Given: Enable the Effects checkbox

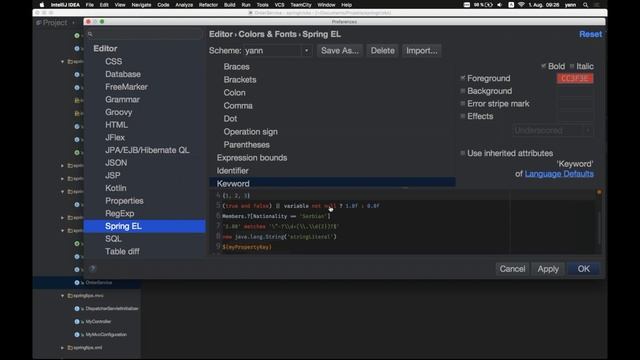Looking at the screenshot, I should 462,116.
